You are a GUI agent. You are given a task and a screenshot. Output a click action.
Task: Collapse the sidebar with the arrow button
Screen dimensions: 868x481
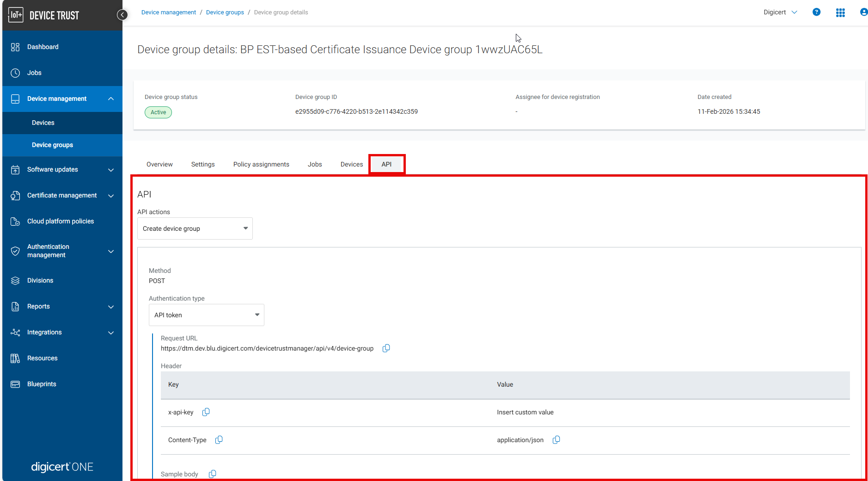click(x=122, y=15)
